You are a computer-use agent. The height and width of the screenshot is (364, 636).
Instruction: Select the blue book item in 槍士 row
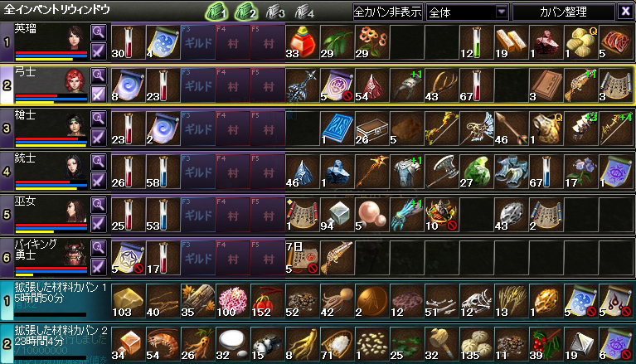click(x=337, y=129)
